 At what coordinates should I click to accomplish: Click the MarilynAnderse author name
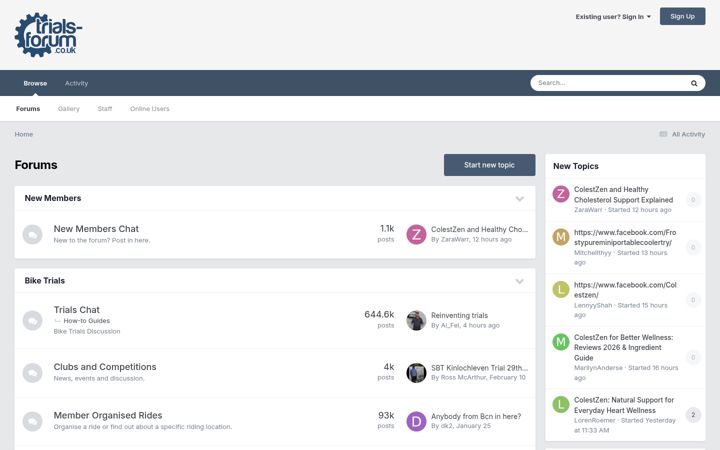pyautogui.click(x=598, y=368)
